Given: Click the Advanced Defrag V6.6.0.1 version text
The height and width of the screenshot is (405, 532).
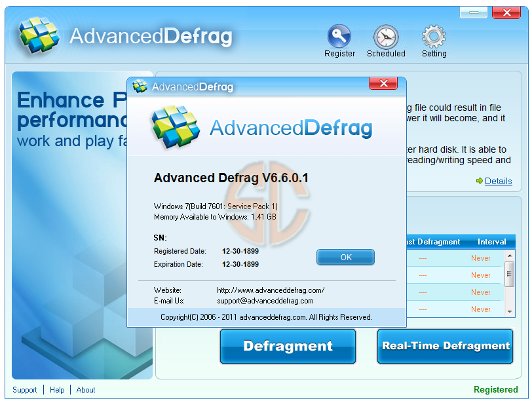Looking at the screenshot, I should (231, 178).
